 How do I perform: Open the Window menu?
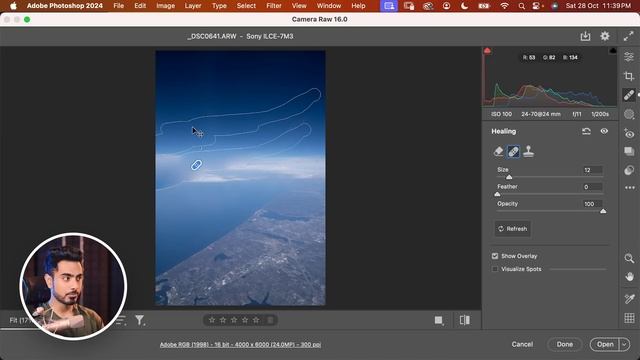(x=329, y=6)
